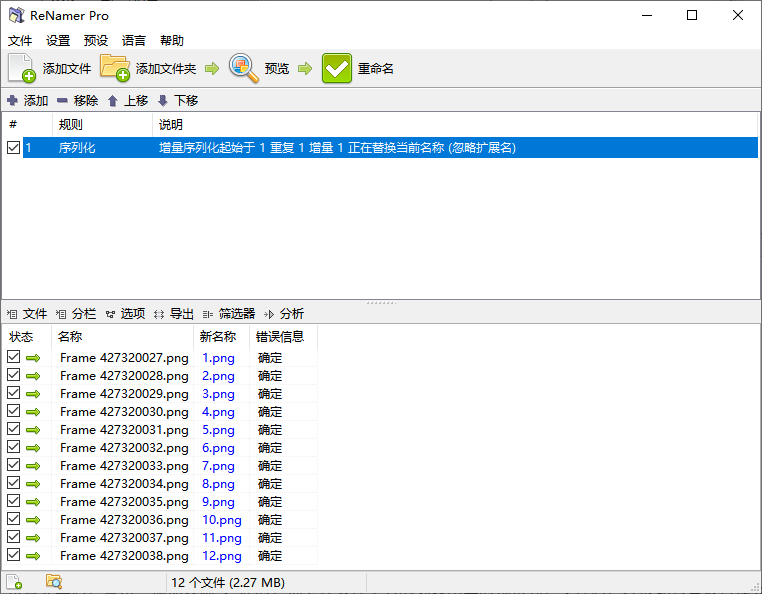
Task: Open the 分析 analyze menu icon
Action: pyautogui.click(x=269, y=314)
